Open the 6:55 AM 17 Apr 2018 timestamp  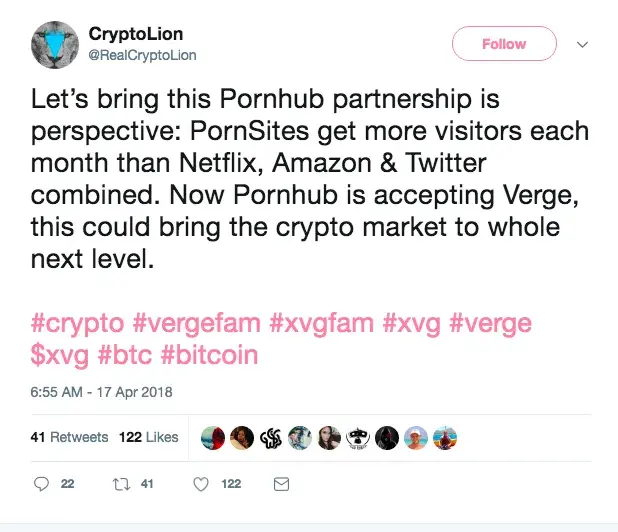101,392
